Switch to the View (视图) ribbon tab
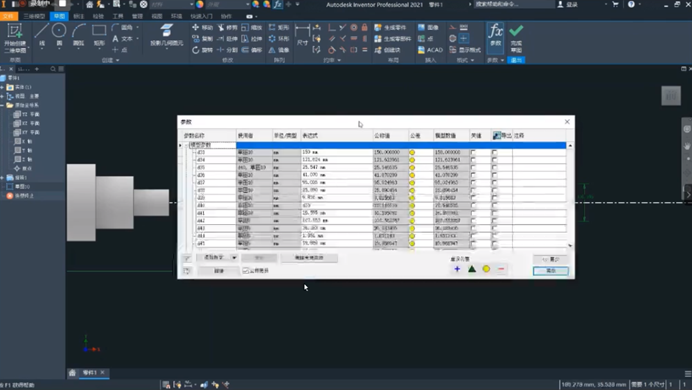The image size is (692, 390). (157, 16)
